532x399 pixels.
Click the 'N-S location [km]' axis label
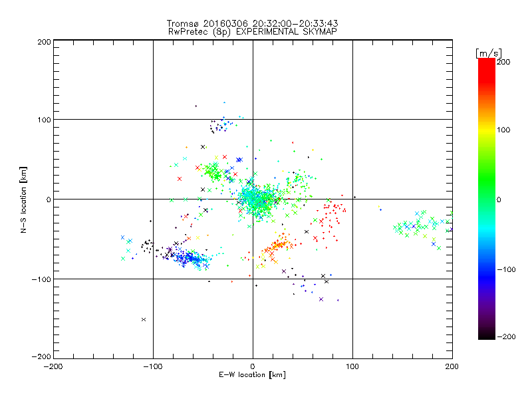(x=23, y=199)
